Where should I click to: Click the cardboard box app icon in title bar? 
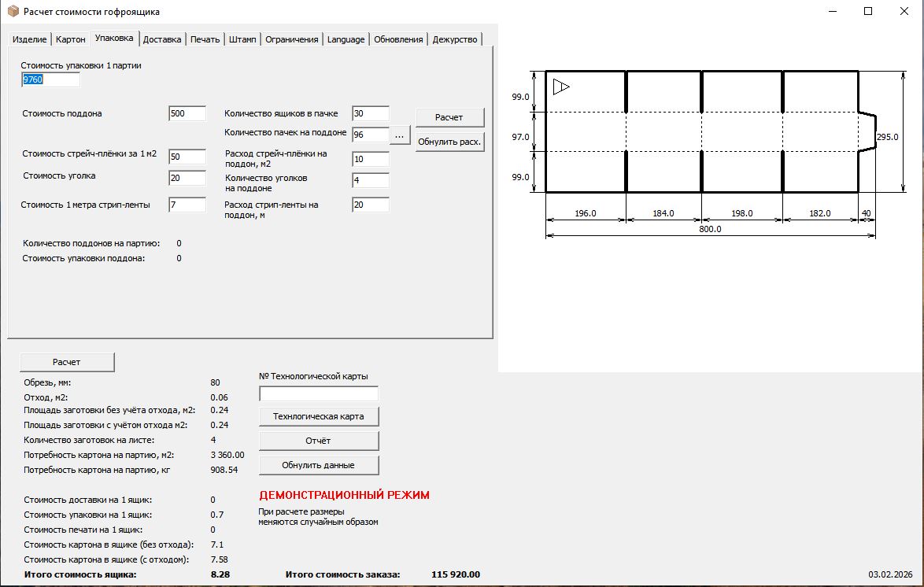click(12, 12)
